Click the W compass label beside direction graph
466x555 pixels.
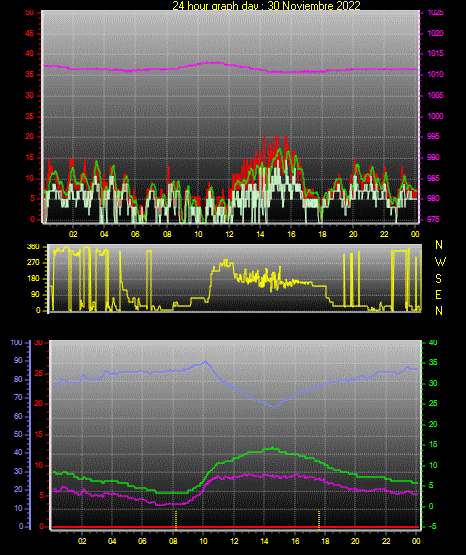(x=440, y=262)
